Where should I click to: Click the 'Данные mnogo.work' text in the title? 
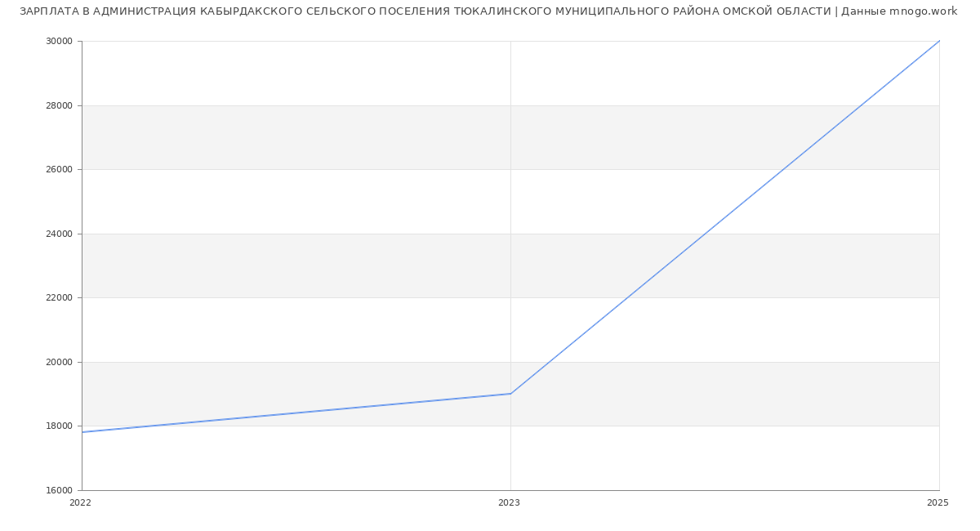898,11
